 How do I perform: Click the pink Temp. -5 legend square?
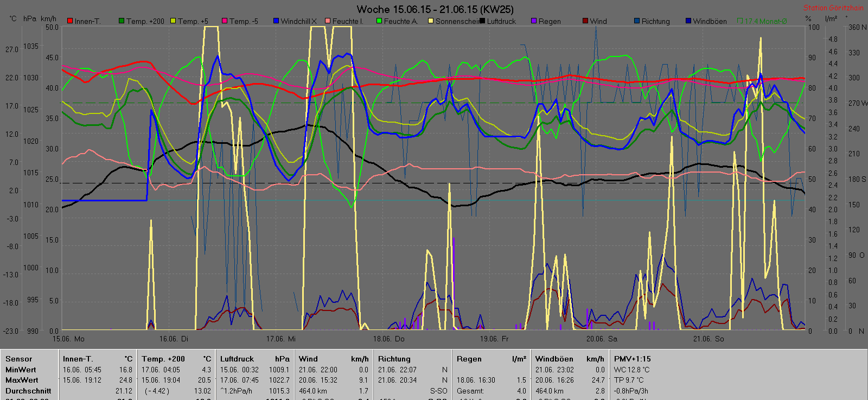(225, 21)
